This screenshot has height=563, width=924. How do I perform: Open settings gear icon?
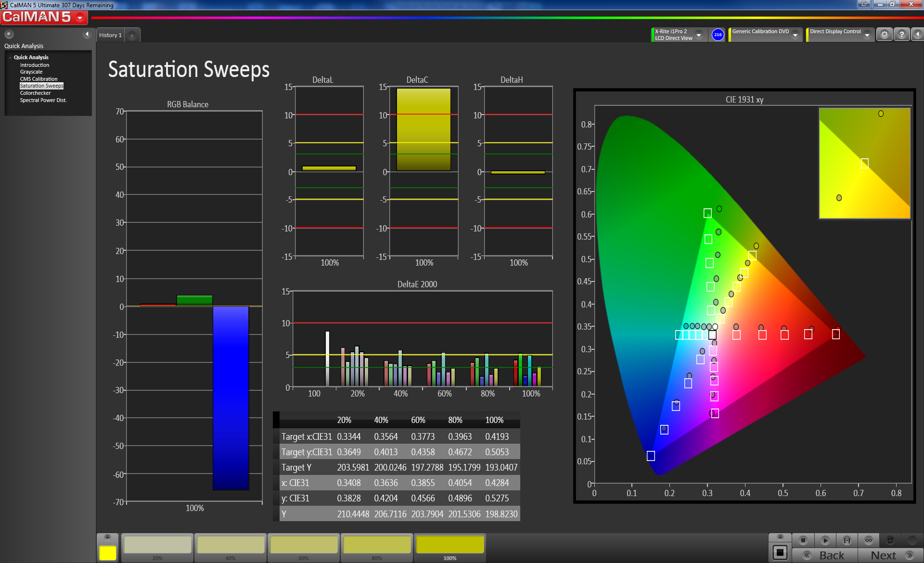884,35
